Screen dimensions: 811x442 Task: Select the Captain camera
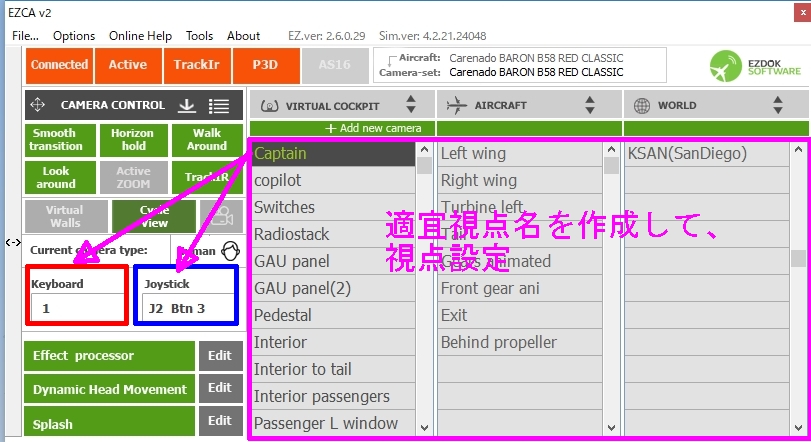click(334, 154)
